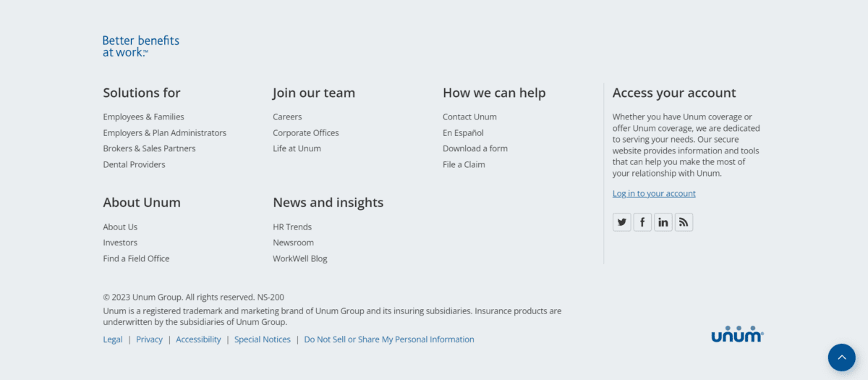Viewport: 868px width, 380px height.
Task: Open Unum's LinkedIn page icon
Action: pyautogui.click(x=663, y=222)
